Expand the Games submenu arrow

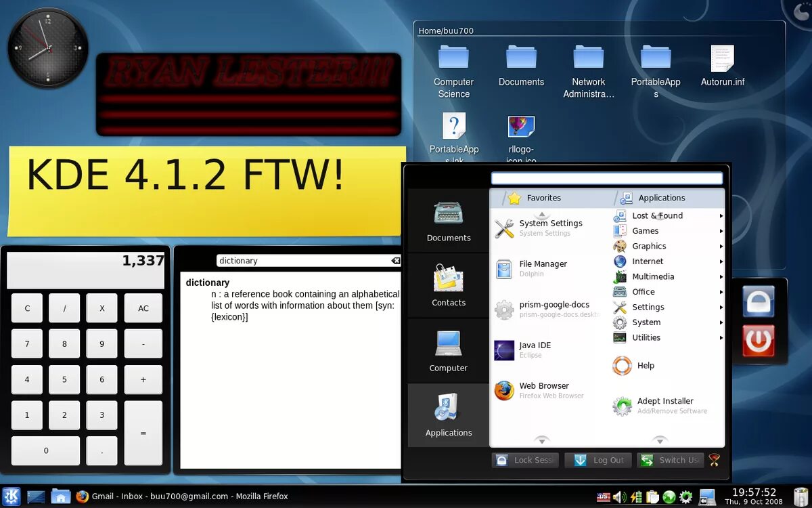click(721, 231)
